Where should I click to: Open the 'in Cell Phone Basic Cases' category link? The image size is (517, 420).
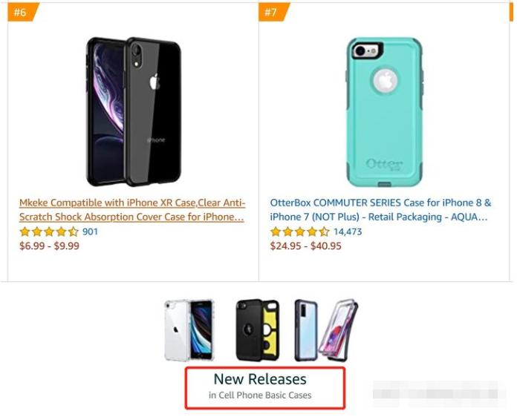click(x=260, y=396)
